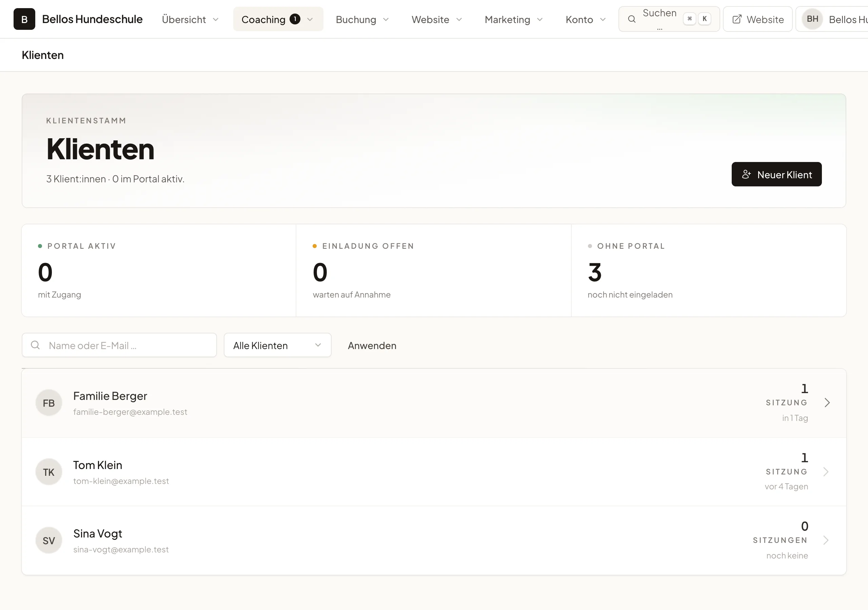Open the Übersicht menu

click(x=191, y=19)
